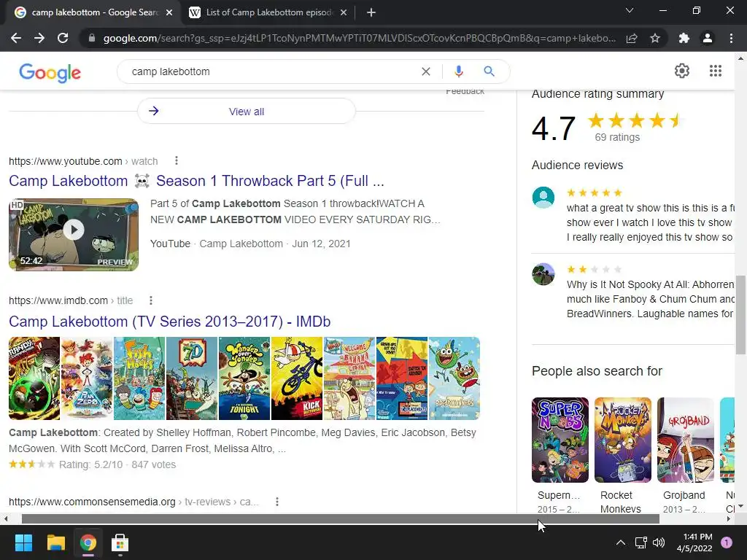The width and height of the screenshot is (747, 560).
Task: Open the Extensions puzzle icon
Action: coord(684,38)
